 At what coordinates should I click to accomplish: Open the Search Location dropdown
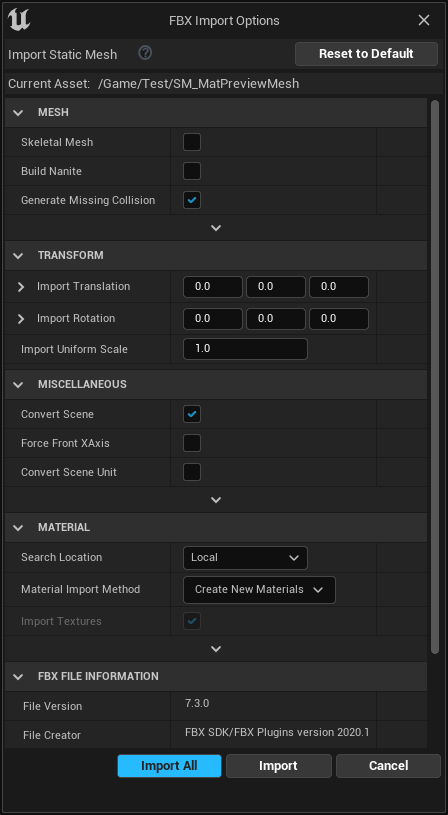(245, 558)
